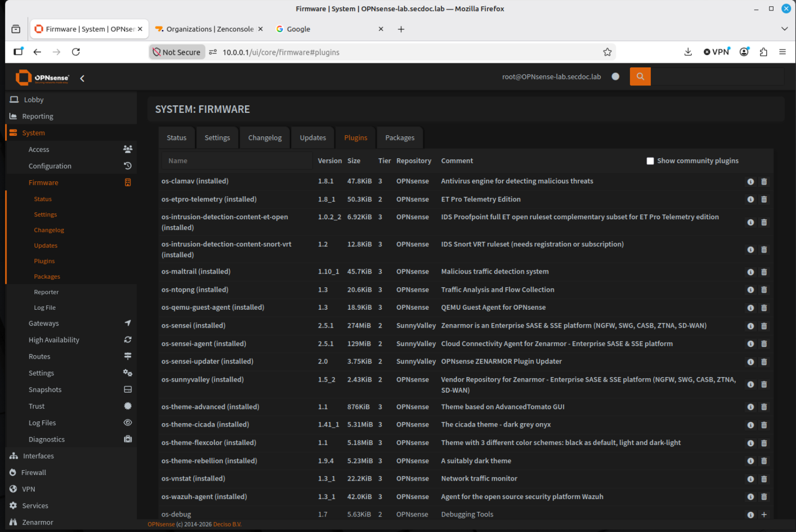This screenshot has height=532, width=796.
Task: Enable Show community plugins checkbox
Action: pos(650,161)
